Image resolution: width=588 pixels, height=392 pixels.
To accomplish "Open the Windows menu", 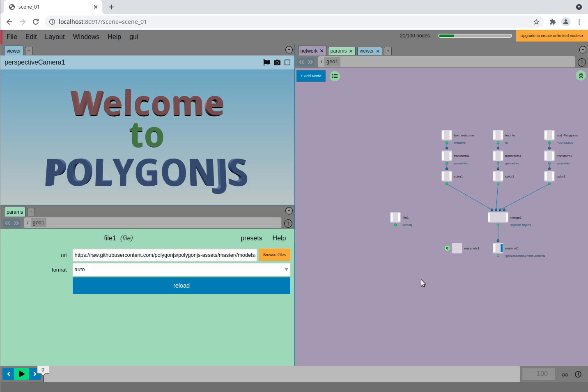I will click(86, 37).
